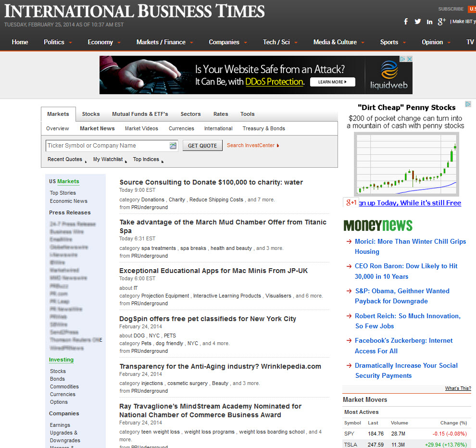This screenshot has height=448, width=476.
Task: Switch to the Mutual Funds & ETF's tab
Action: click(x=140, y=114)
